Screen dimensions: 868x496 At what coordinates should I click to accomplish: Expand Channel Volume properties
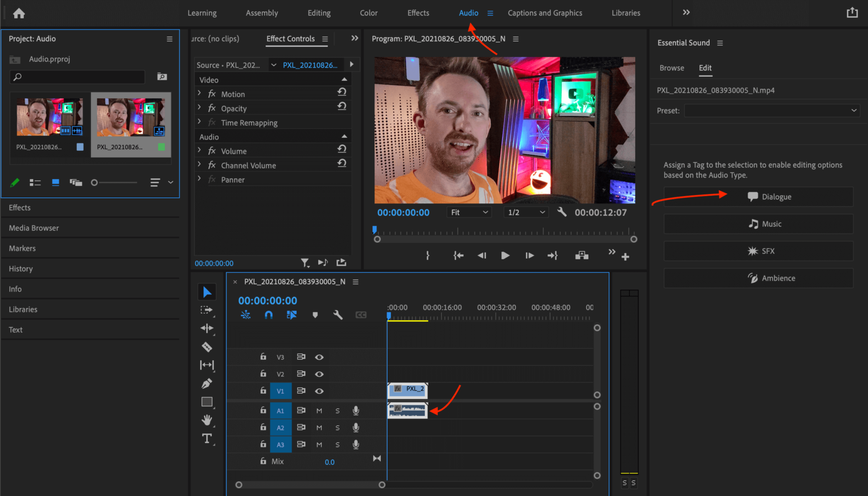(x=199, y=164)
